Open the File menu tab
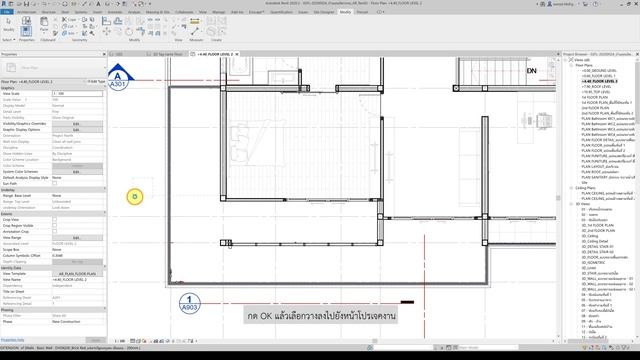640x360 pixels. pyautogui.click(x=7, y=12)
